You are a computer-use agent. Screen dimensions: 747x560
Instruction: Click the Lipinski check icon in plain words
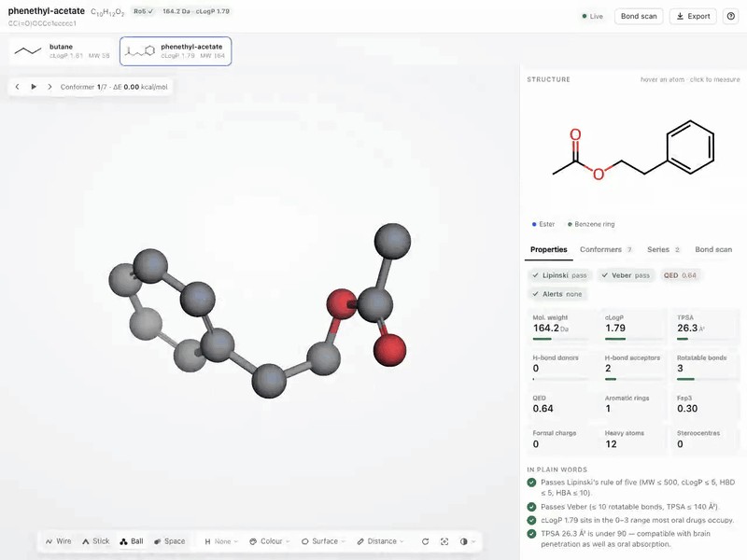click(x=531, y=483)
